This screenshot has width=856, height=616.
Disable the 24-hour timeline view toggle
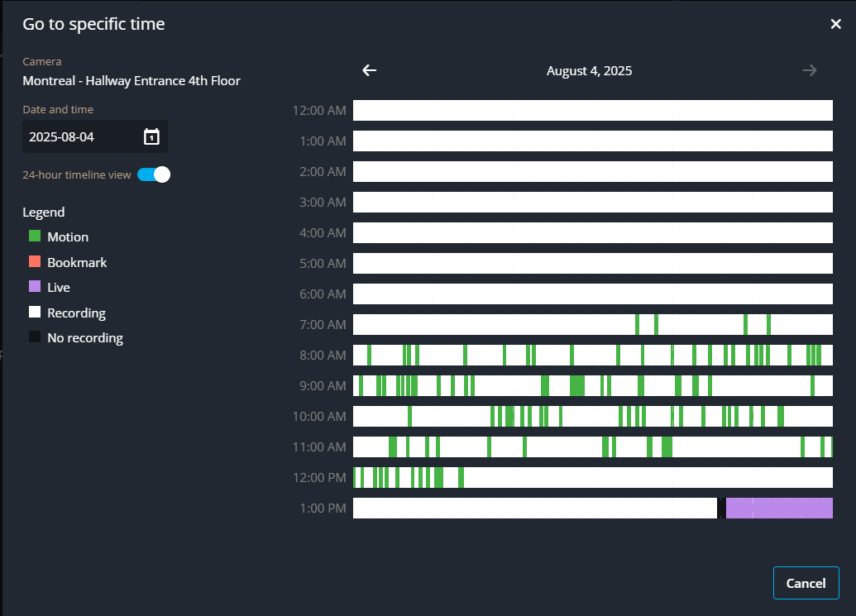[153, 174]
